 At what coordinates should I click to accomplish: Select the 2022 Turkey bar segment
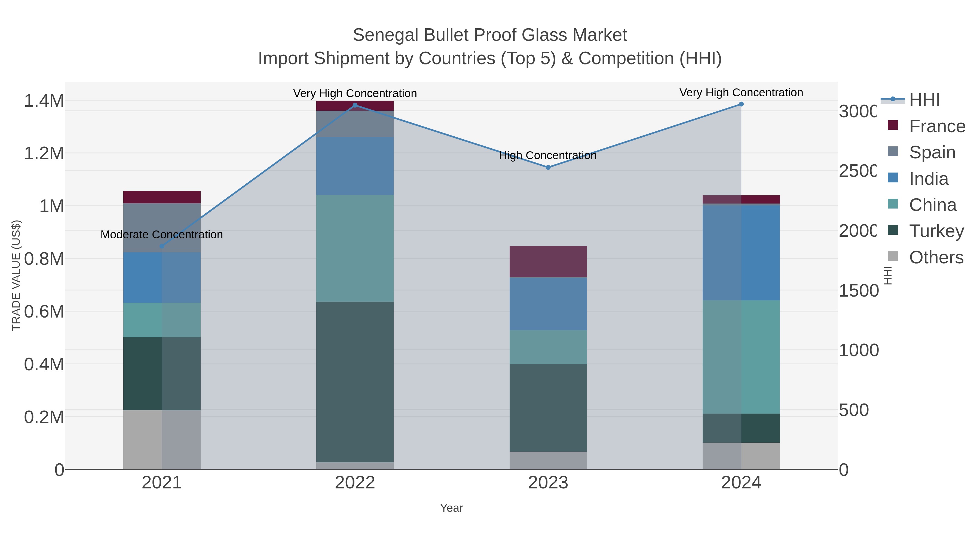[355, 382]
